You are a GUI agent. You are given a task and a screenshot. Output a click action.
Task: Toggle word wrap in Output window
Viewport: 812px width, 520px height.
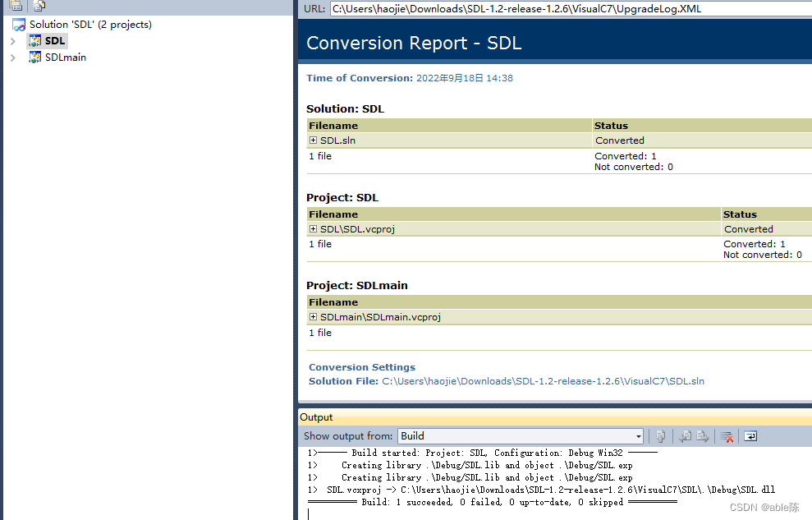click(x=750, y=436)
